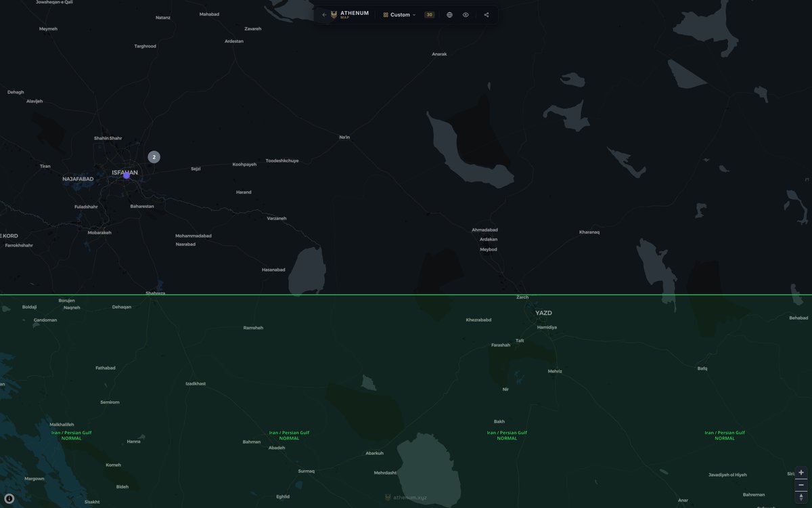
Task: Click the Kharanaq town label
Action: pyautogui.click(x=589, y=232)
